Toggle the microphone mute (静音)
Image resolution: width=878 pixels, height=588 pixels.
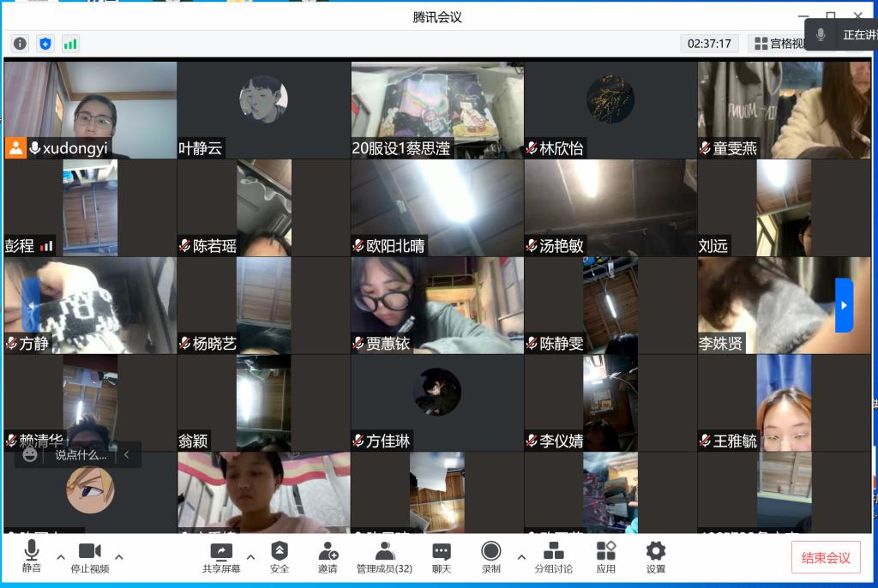click(x=32, y=557)
